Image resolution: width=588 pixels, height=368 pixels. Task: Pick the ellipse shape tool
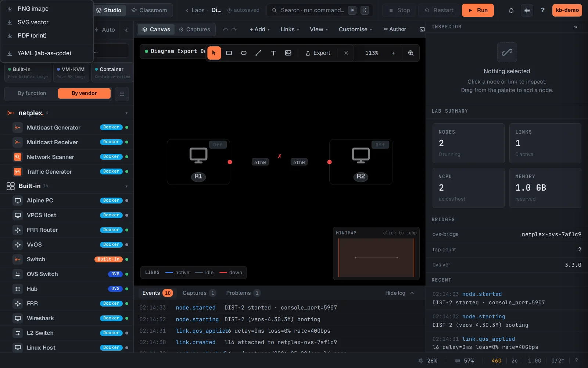[244, 53]
